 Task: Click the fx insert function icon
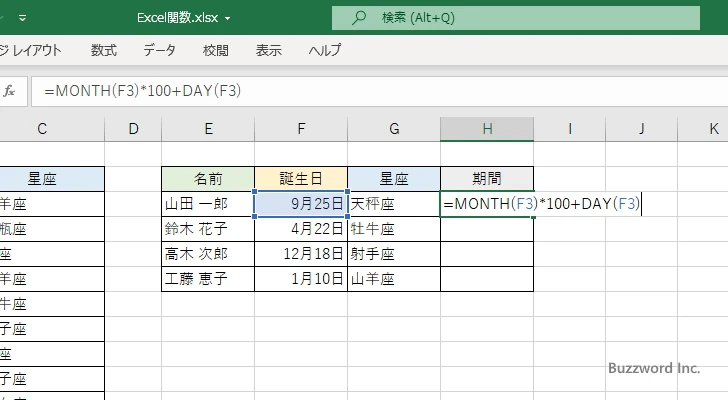click(x=9, y=91)
